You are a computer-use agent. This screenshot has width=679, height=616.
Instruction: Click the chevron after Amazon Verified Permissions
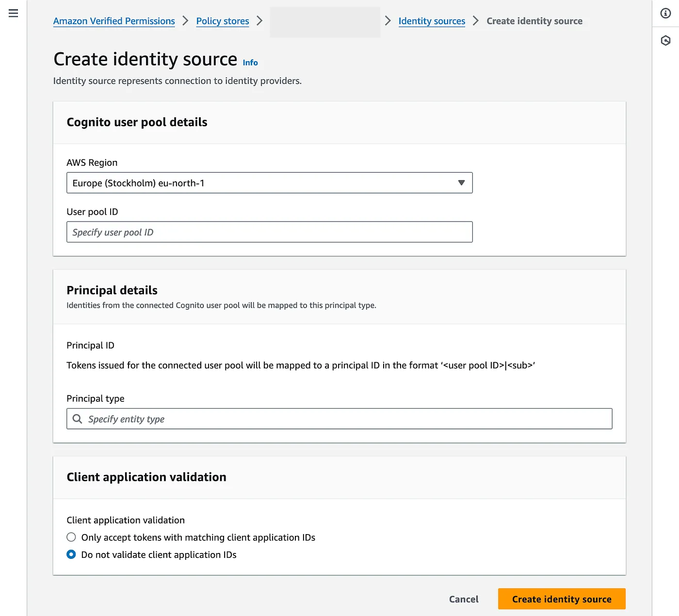(x=185, y=21)
